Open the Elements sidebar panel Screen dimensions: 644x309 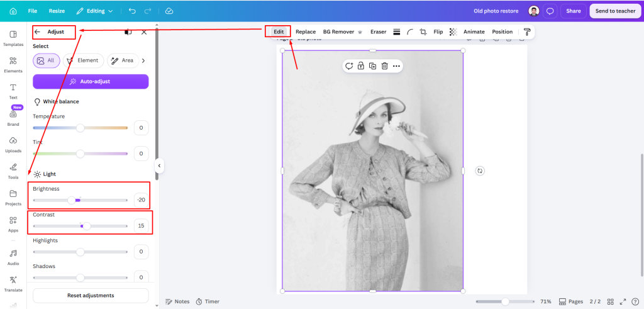coord(13,65)
